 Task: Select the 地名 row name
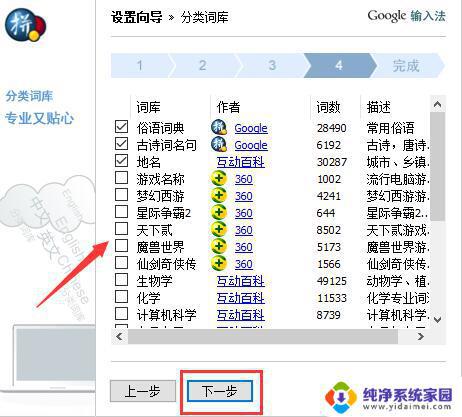149,162
